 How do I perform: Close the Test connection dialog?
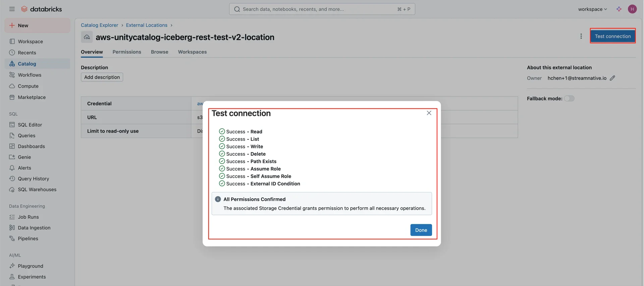coord(429,113)
